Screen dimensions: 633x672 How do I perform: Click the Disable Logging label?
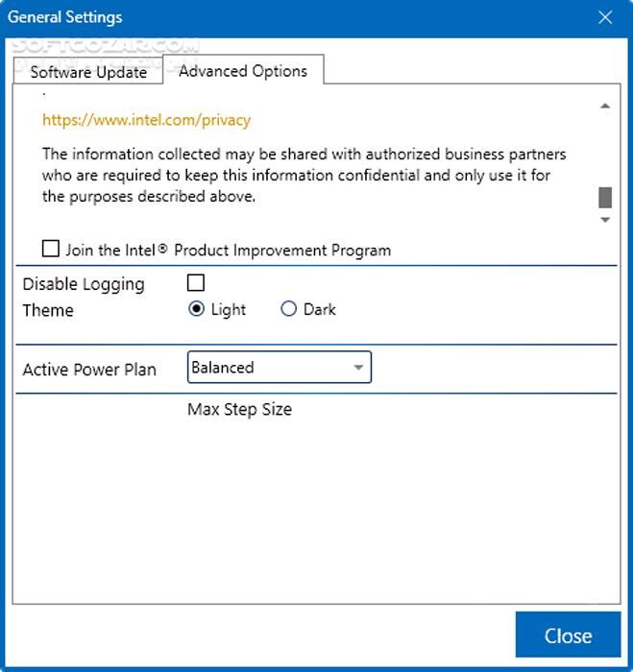click(x=84, y=284)
